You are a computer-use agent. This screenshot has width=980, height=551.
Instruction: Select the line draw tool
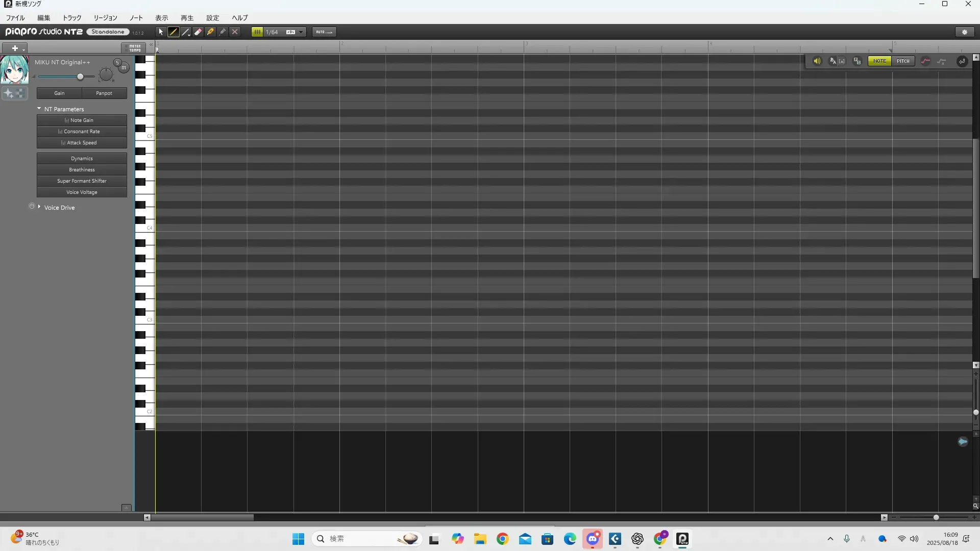(x=186, y=32)
